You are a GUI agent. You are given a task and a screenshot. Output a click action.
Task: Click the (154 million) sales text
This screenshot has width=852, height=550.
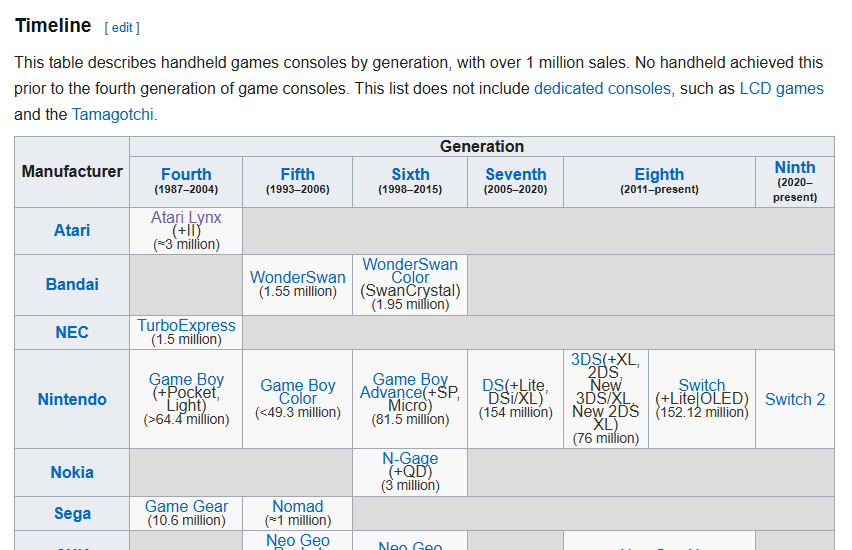click(516, 412)
